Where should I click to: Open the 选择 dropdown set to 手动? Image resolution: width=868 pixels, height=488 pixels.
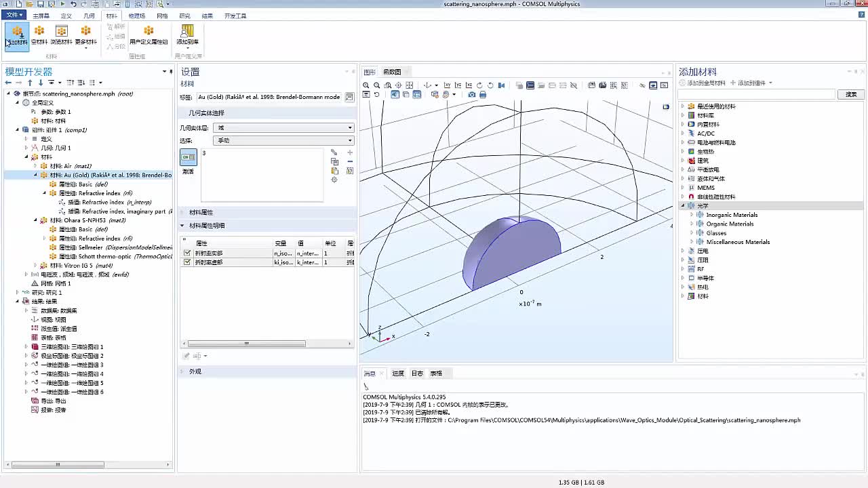click(283, 140)
